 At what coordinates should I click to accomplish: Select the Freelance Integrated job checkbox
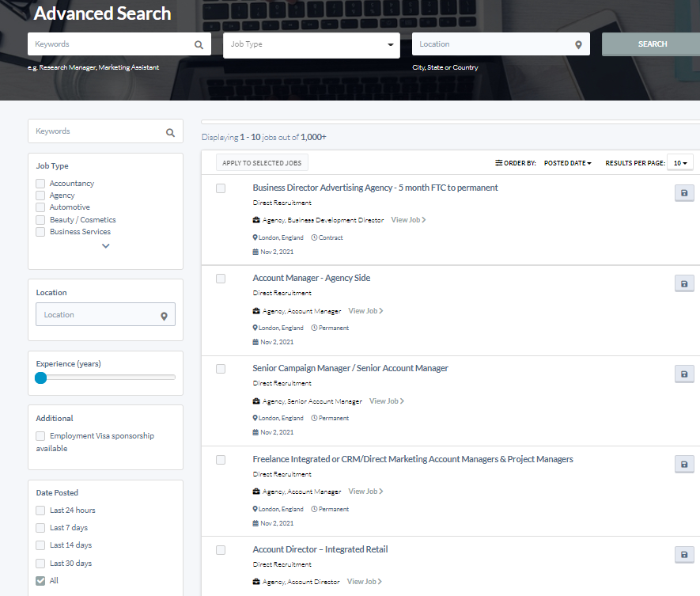click(221, 460)
